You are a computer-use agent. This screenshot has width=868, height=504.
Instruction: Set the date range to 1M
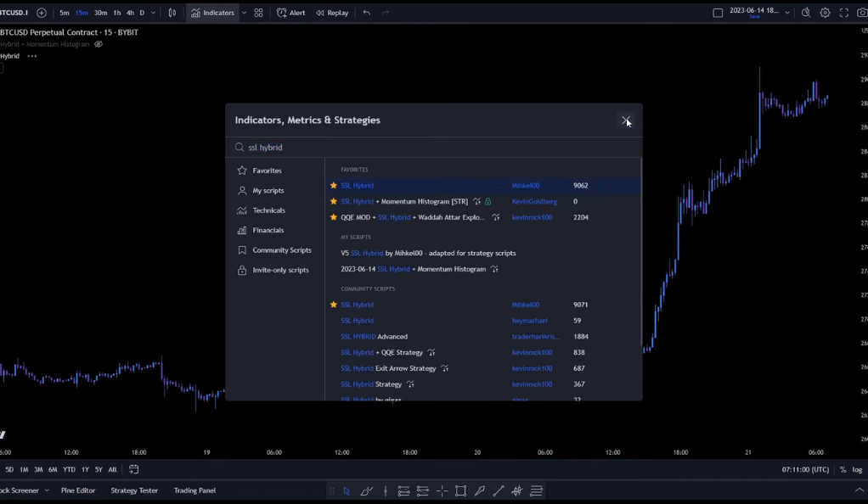click(24, 469)
